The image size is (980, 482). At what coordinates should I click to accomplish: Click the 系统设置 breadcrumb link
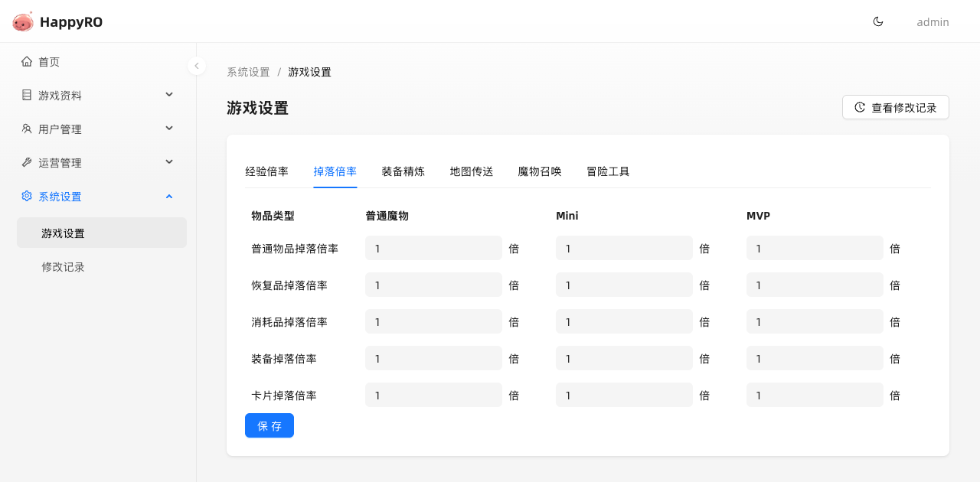(248, 72)
